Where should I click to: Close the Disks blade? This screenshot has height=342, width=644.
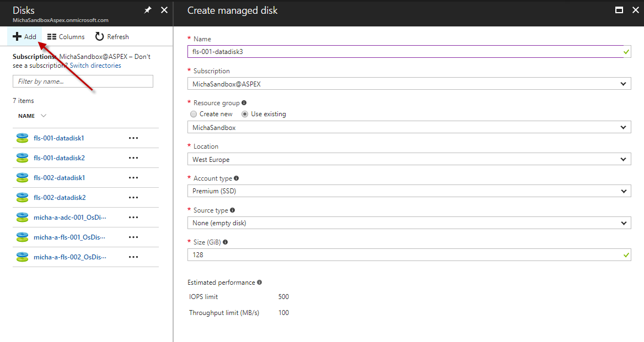(164, 10)
